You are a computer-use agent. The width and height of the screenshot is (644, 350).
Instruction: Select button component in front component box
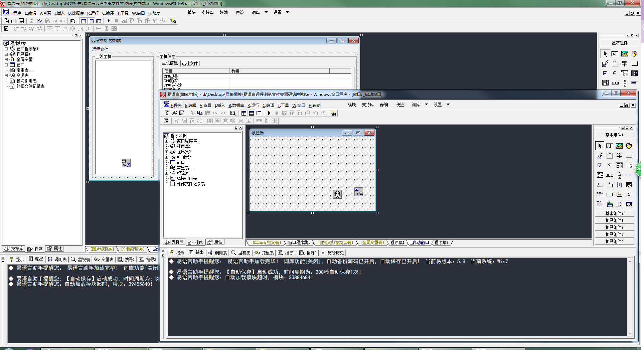pyautogui.click(x=629, y=156)
